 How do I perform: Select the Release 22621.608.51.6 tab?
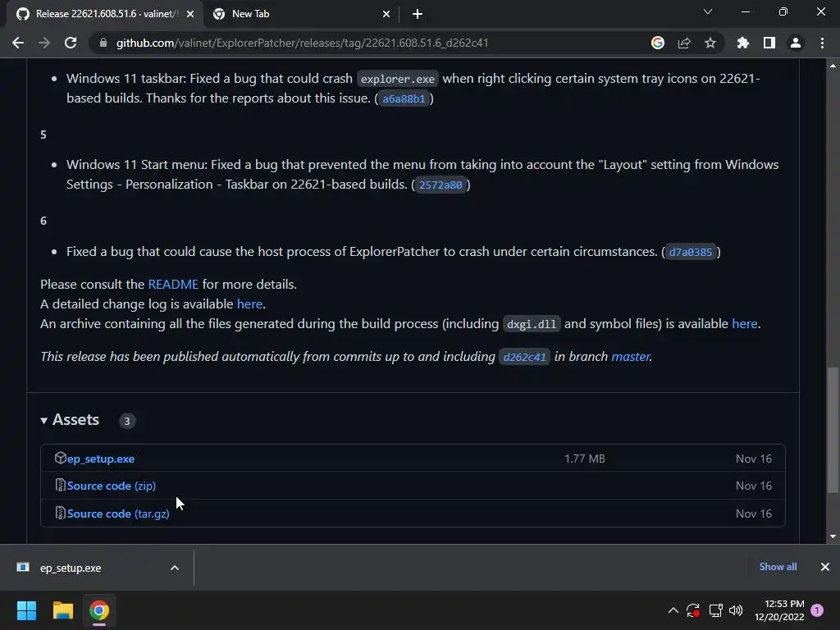[x=105, y=14]
